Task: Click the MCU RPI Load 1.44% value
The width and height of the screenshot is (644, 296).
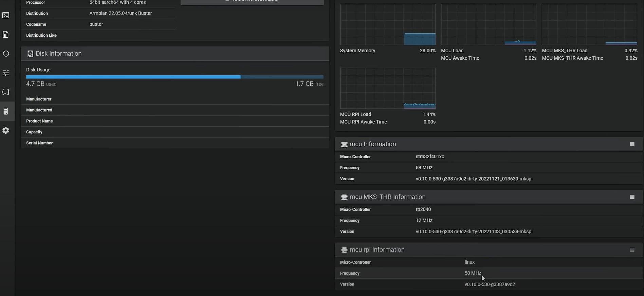Action: tap(429, 114)
